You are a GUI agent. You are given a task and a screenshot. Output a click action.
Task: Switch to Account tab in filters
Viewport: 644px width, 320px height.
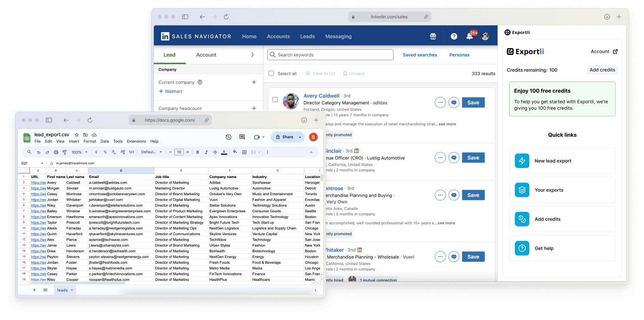(206, 55)
